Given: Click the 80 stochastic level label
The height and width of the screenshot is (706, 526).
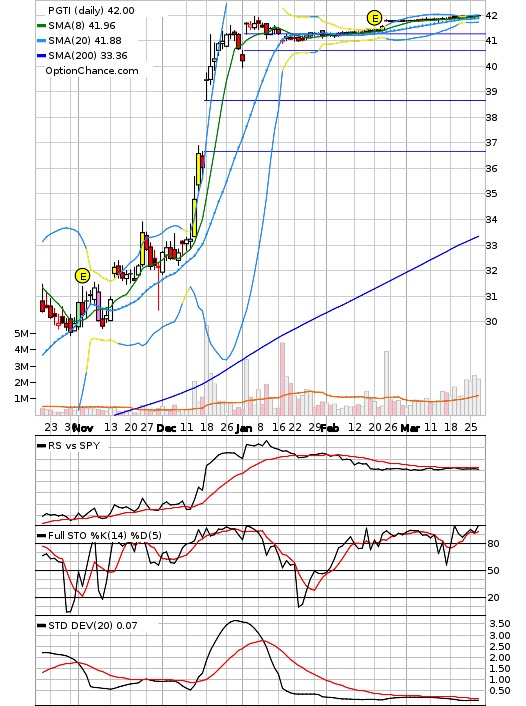Looking at the screenshot, I should (x=494, y=543).
